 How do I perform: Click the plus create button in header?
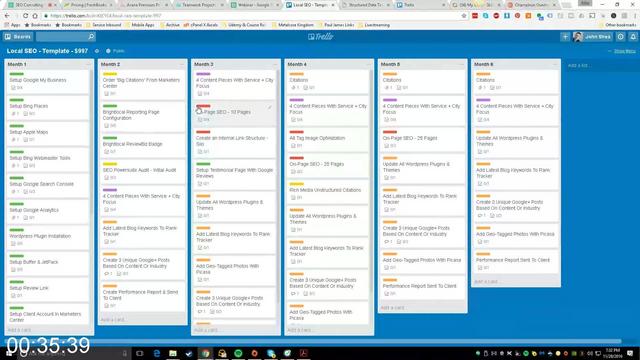coord(565,37)
